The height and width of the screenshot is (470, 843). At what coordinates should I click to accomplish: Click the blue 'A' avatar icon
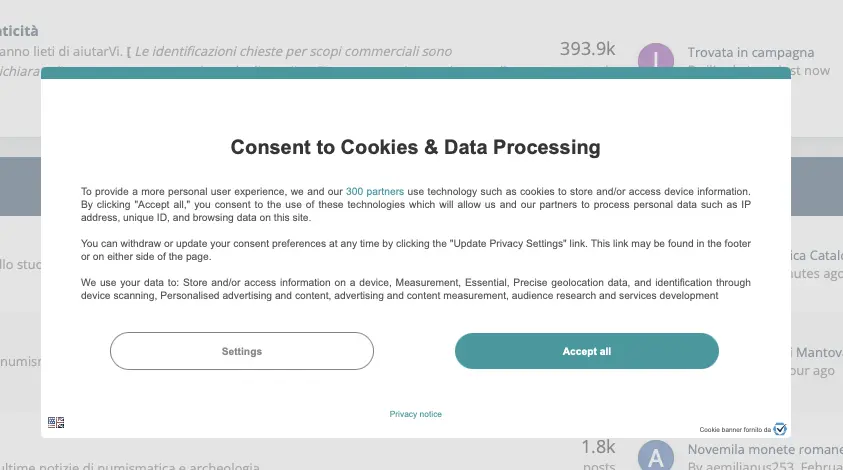tap(655, 457)
